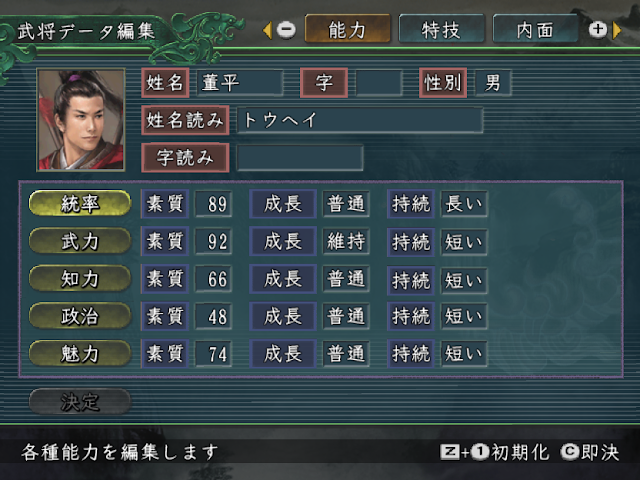Choose the 知力 ability button
The height and width of the screenshot is (480, 640).
80,278
